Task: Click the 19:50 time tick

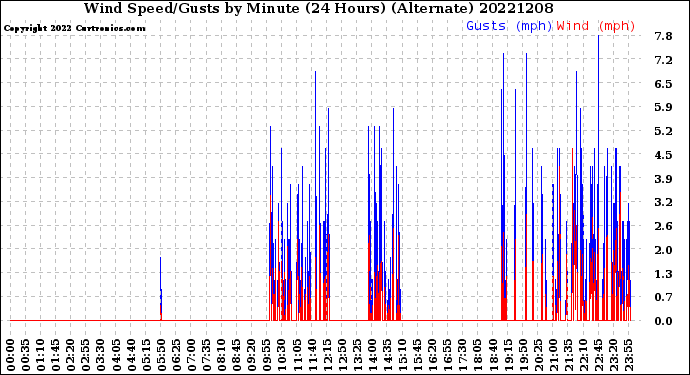Action: point(523,355)
